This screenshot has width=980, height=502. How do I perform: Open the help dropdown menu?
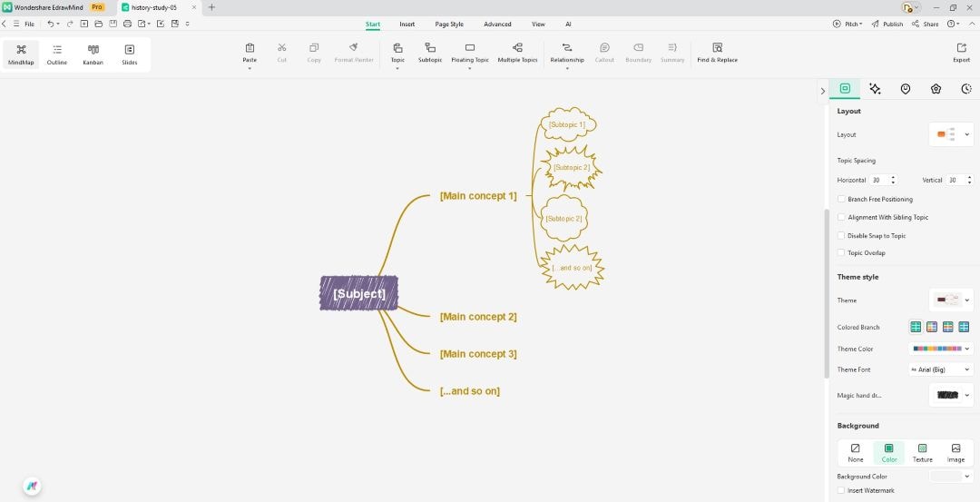[x=953, y=24]
